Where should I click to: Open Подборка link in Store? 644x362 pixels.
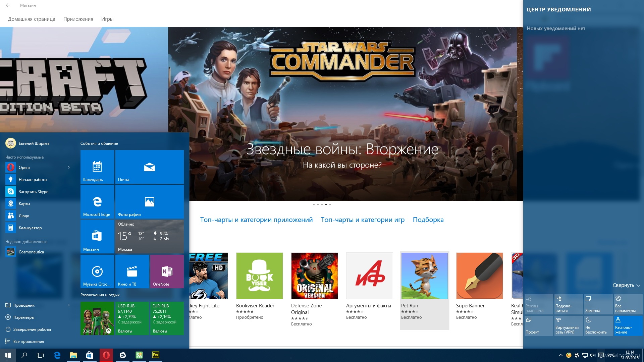point(428,220)
